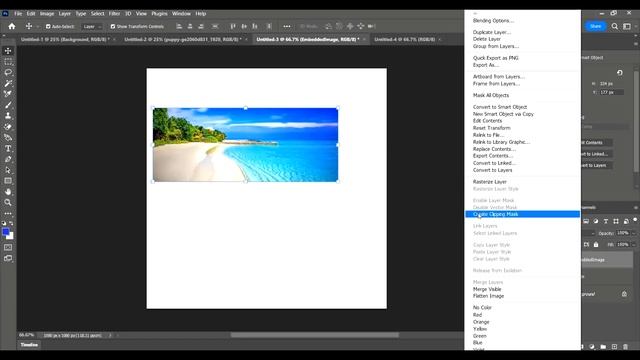Switch layer filtering on or off

(635, 220)
